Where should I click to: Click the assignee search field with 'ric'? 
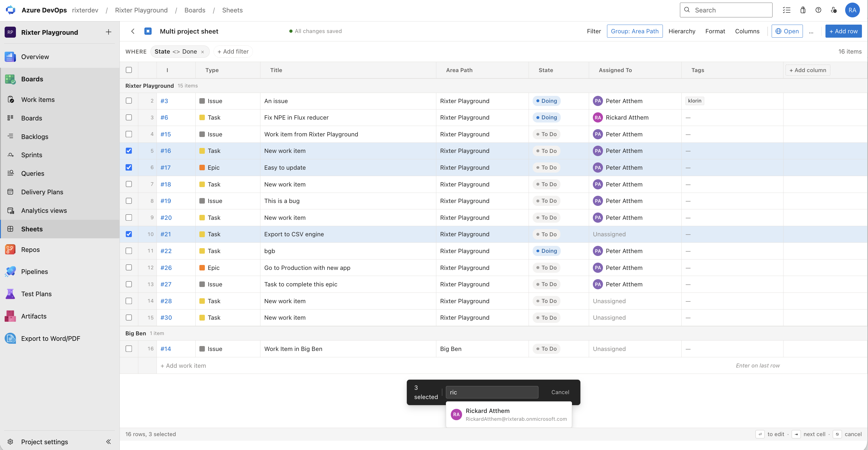[492, 392]
